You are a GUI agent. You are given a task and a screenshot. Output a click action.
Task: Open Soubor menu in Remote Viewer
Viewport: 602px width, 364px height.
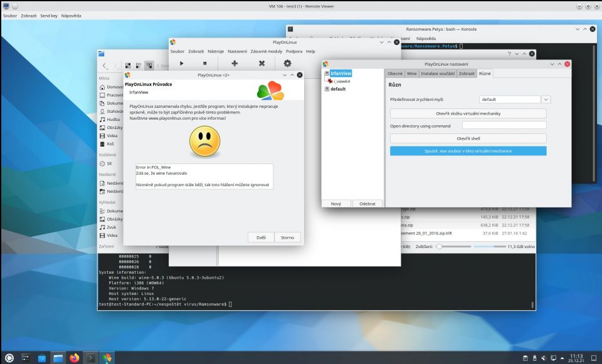coord(10,16)
